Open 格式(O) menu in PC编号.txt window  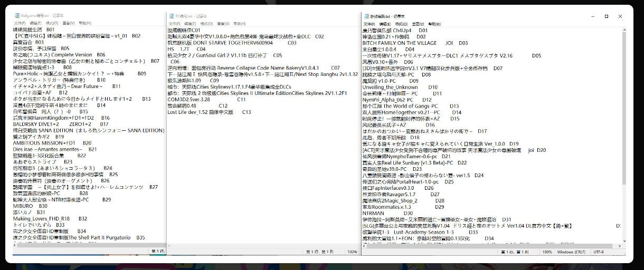pos(207,24)
